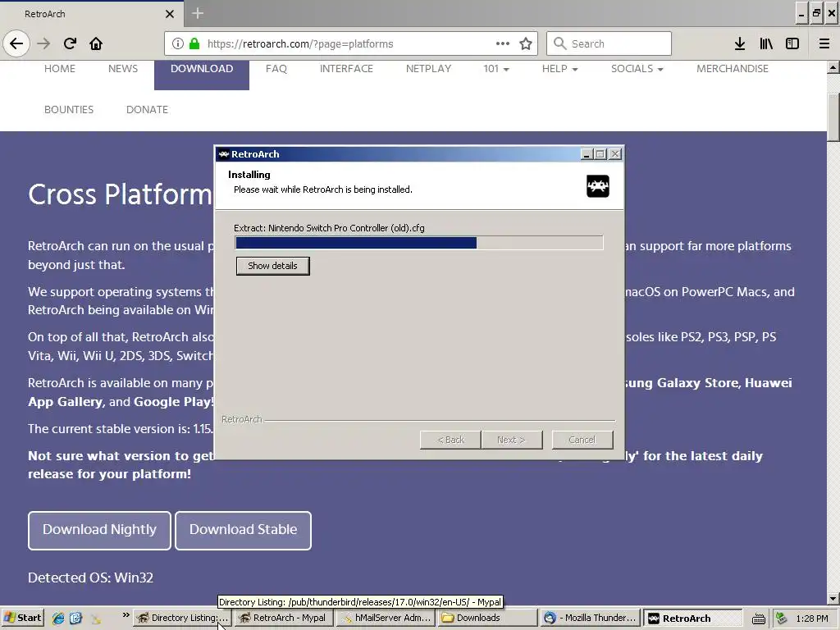Image resolution: width=840 pixels, height=630 pixels.
Task: Click the installer Next button
Action: (512, 440)
